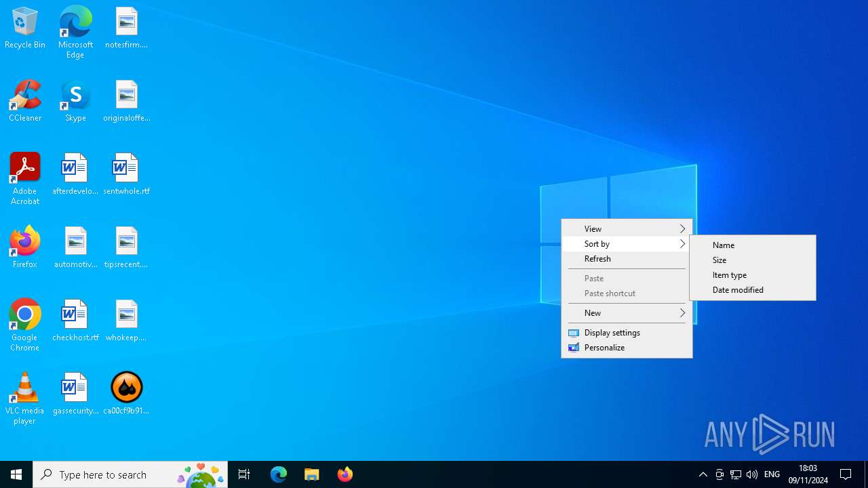
Task: Select the checkhost.rtf document icon
Action: pyautogui.click(x=75, y=321)
